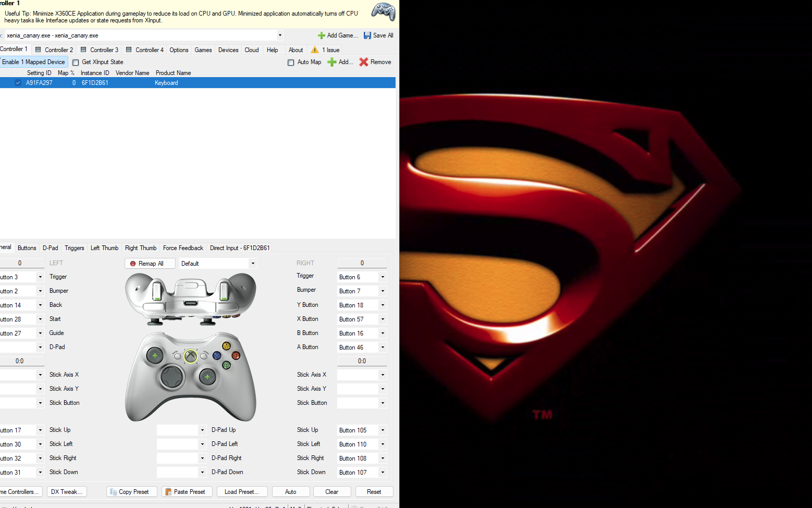
Task: Click the D-pad on controller image
Action: (171, 377)
